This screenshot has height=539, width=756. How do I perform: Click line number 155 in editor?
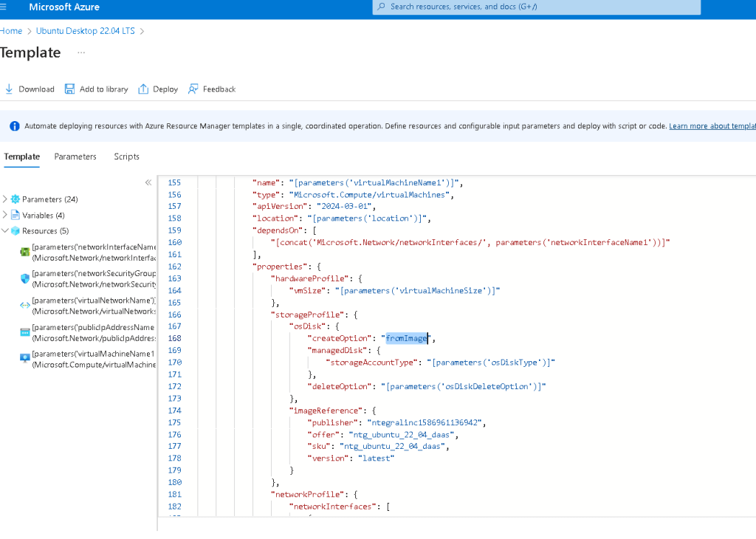[x=174, y=182]
